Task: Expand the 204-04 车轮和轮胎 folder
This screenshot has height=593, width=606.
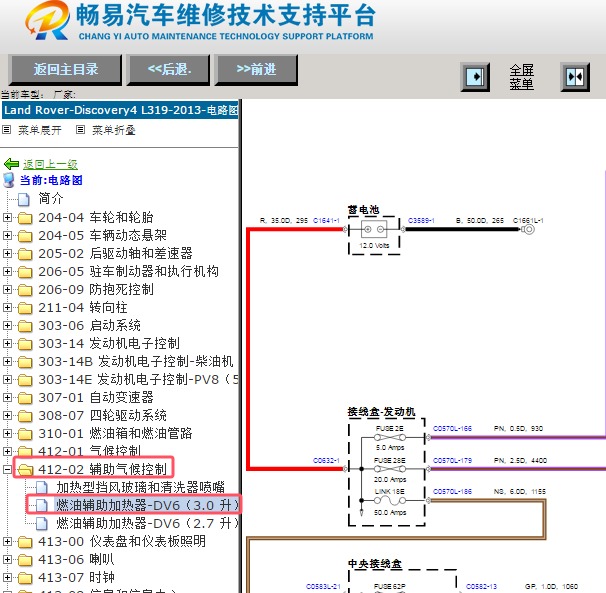Action: [x=7, y=217]
